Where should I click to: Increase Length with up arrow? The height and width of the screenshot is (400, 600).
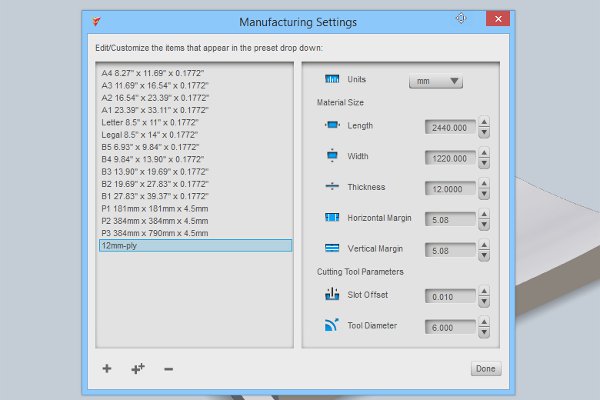484,122
